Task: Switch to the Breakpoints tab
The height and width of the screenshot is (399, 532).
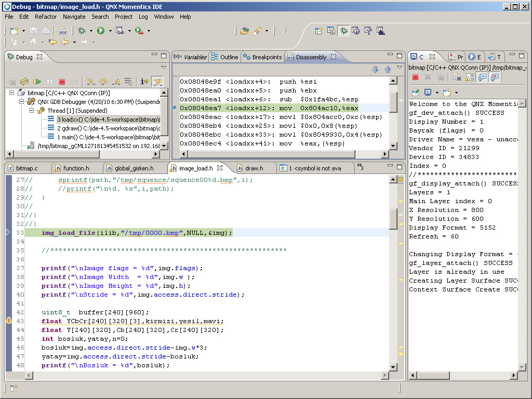Action: [x=263, y=57]
